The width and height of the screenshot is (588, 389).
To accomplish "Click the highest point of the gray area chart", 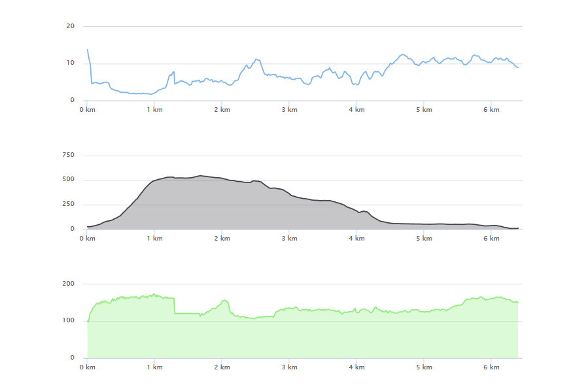I will tap(200, 176).
